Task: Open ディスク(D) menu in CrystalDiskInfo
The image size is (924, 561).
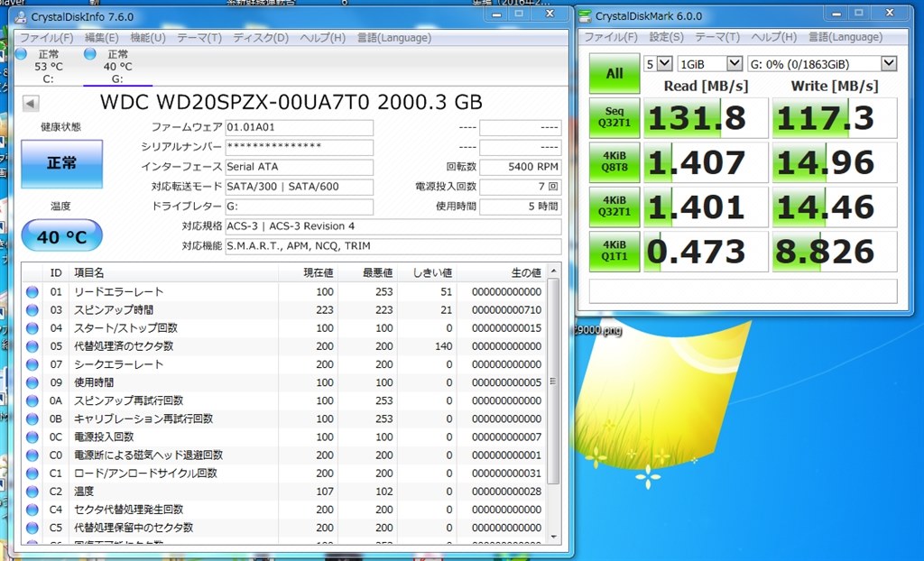Action: 261,38
